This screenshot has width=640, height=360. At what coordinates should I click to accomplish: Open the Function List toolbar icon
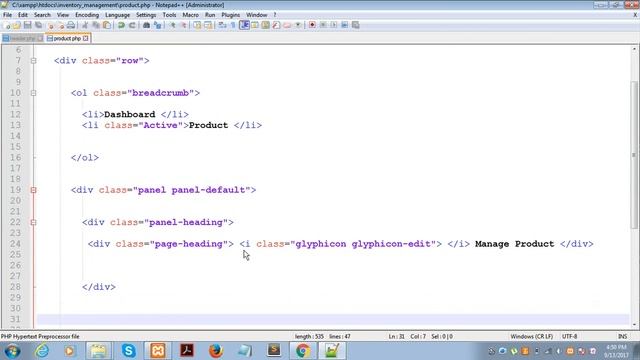276,25
